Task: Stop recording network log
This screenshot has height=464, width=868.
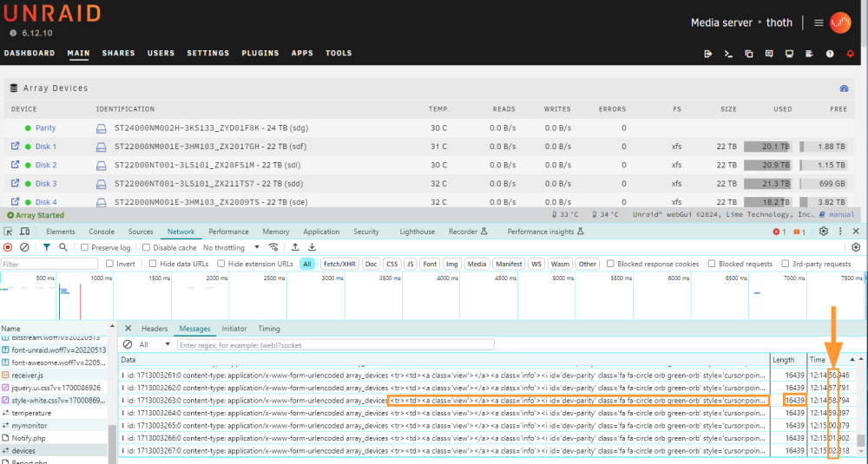Action: click(8, 247)
